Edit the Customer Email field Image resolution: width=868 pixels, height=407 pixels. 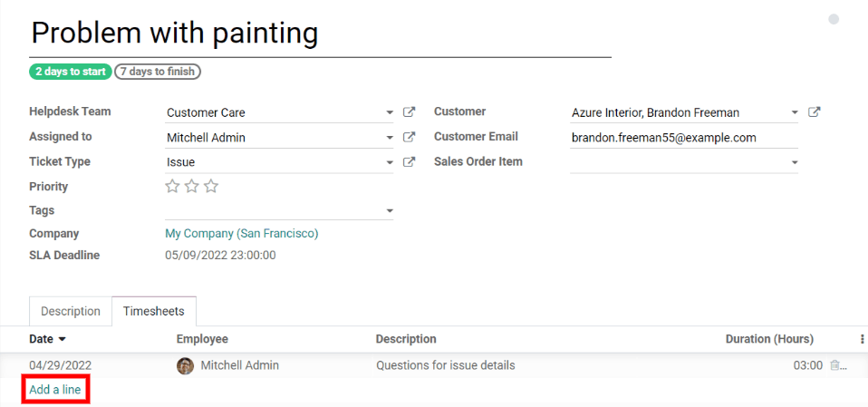click(x=683, y=138)
